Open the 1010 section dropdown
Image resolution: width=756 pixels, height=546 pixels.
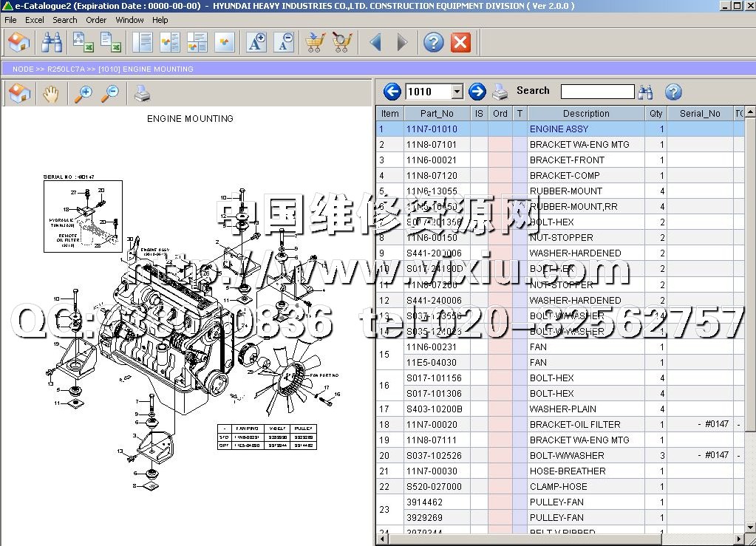457,92
